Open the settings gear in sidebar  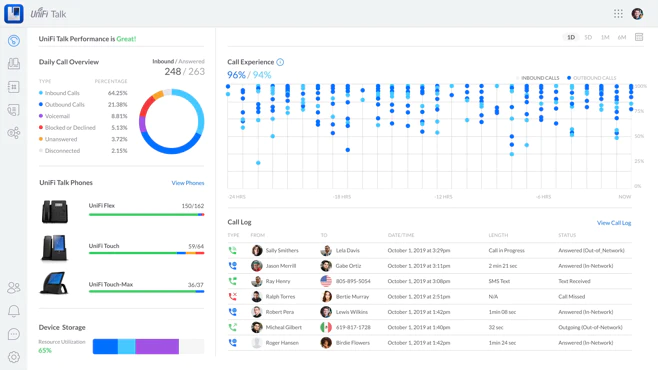pyautogui.click(x=13, y=357)
